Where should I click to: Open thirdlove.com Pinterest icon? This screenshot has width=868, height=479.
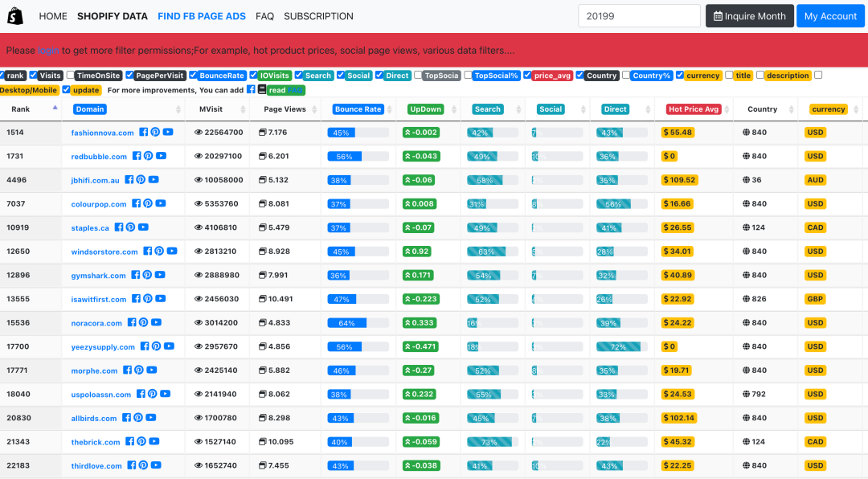143,465
